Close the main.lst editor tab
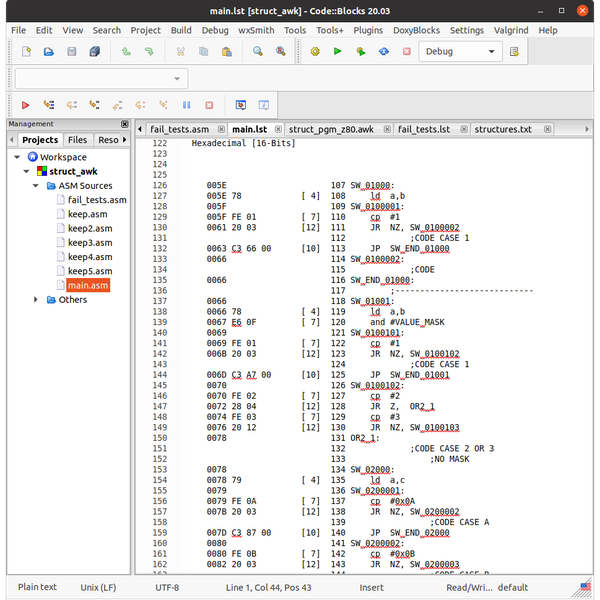 pyautogui.click(x=278, y=129)
